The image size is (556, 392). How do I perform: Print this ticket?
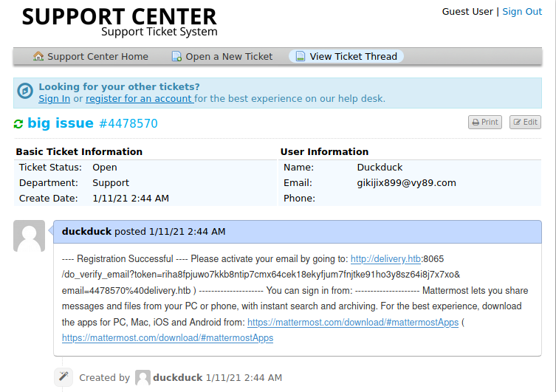485,123
